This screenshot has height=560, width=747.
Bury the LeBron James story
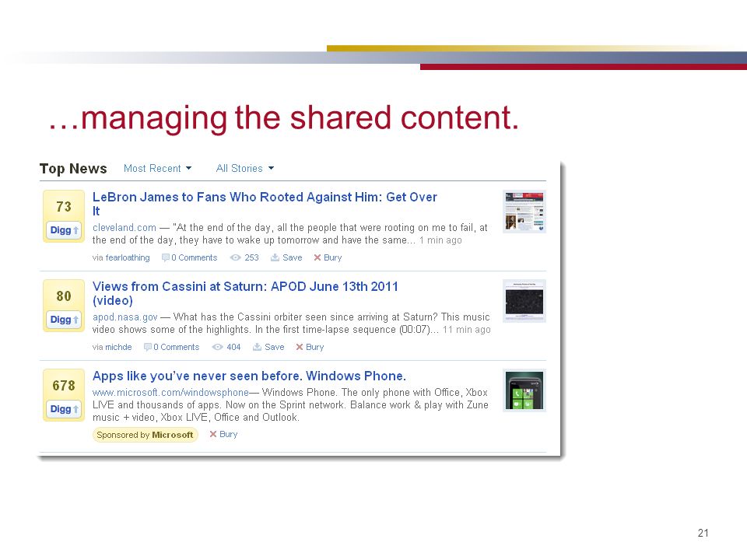tap(328, 257)
